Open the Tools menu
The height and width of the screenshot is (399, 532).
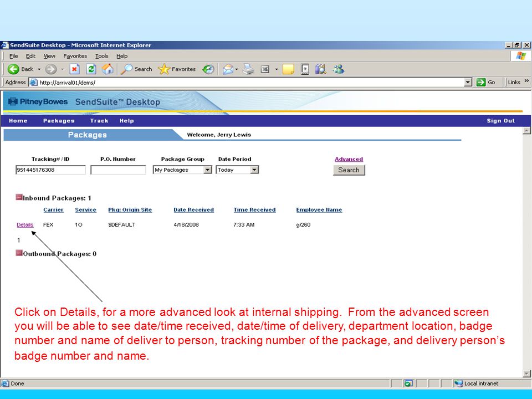click(x=101, y=56)
